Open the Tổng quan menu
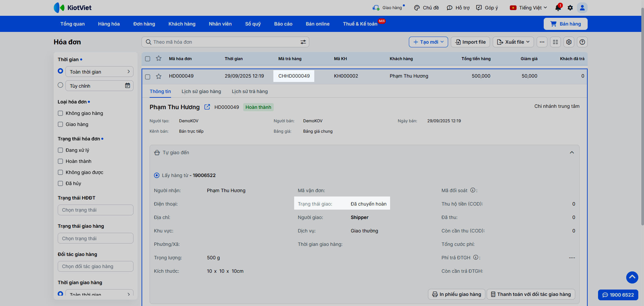The height and width of the screenshot is (306, 644). coord(72,24)
